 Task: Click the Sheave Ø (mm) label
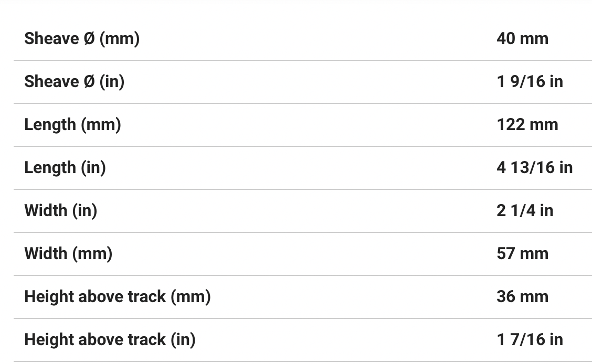(82, 39)
